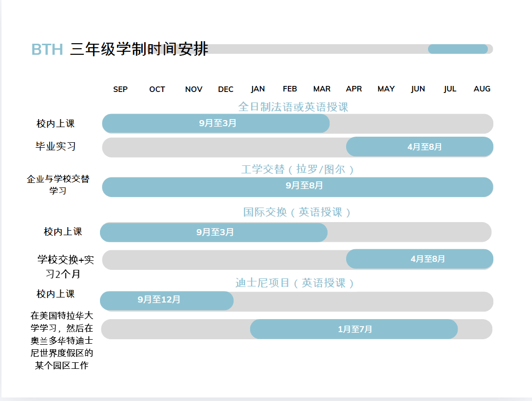Click the full-year 9月至8月 bar
The image size is (532, 401).
pos(297,187)
